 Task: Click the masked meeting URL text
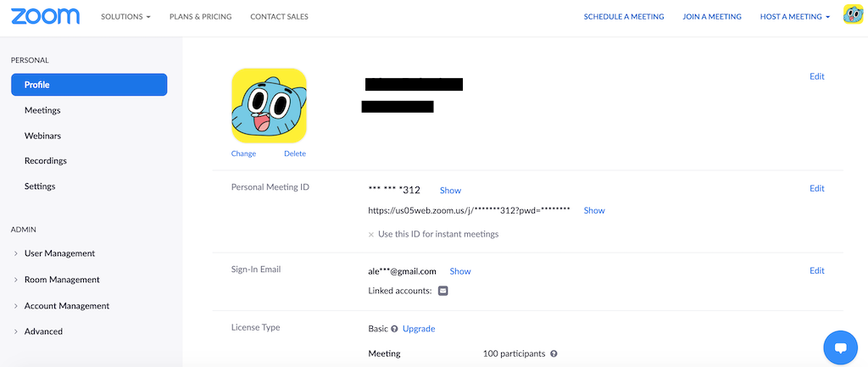pyautogui.click(x=469, y=210)
